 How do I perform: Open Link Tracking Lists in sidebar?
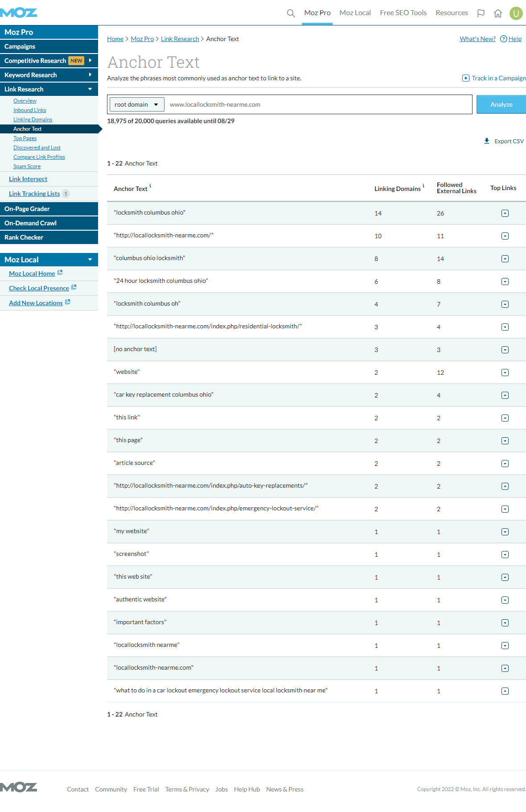[x=34, y=194]
